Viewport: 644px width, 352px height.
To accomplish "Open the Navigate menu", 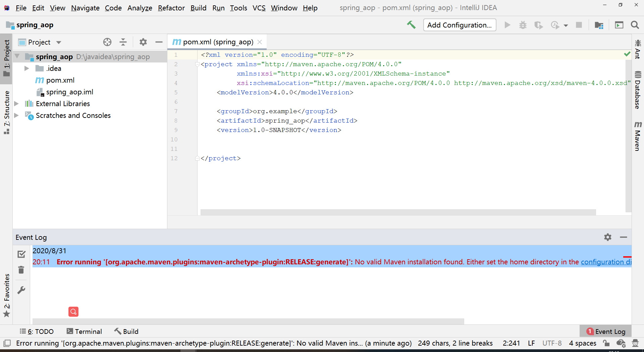I will pos(85,8).
